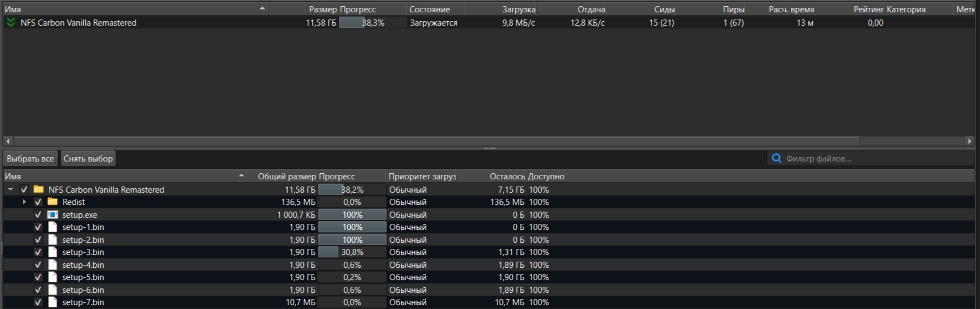
Task: Sort files by Осталось column
Action: tap(492, 176)
